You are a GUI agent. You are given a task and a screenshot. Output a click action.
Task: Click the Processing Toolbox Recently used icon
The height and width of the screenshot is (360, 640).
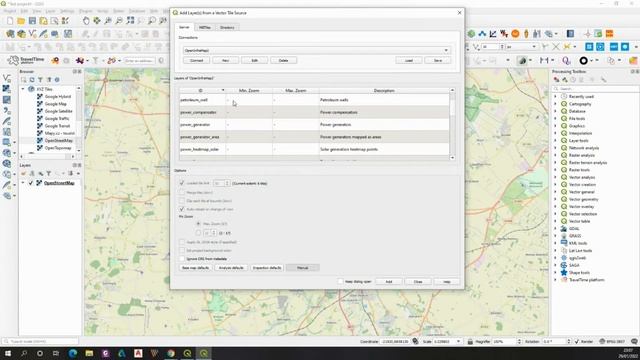coord(564,97)
